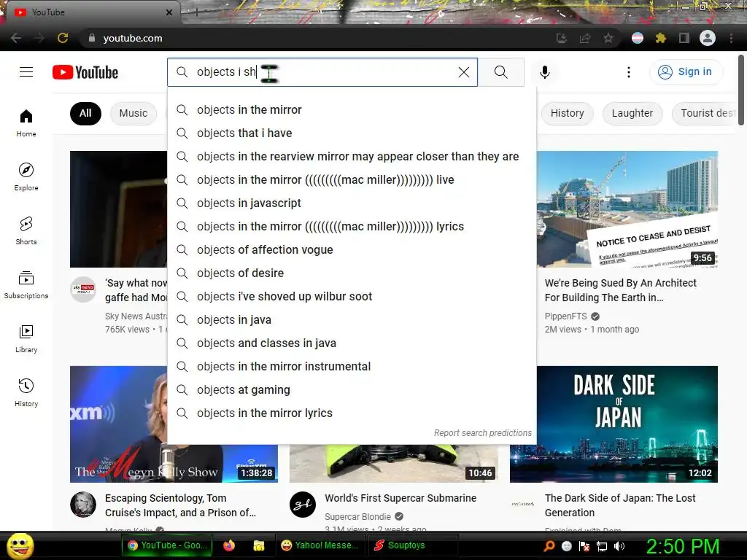Open 'We're Being Sued By An Architect' title

tap(620, 290)
